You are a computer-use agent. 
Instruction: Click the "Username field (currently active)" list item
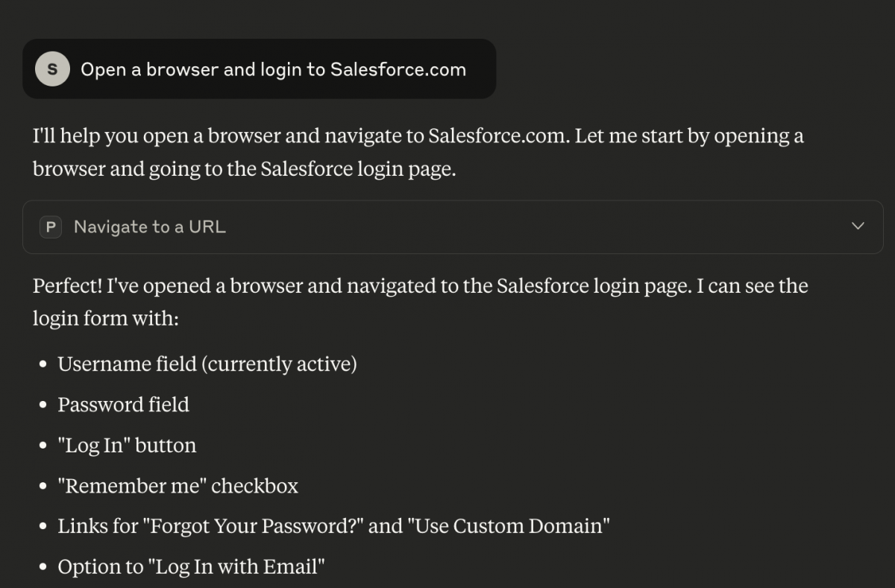pos(207,364)
